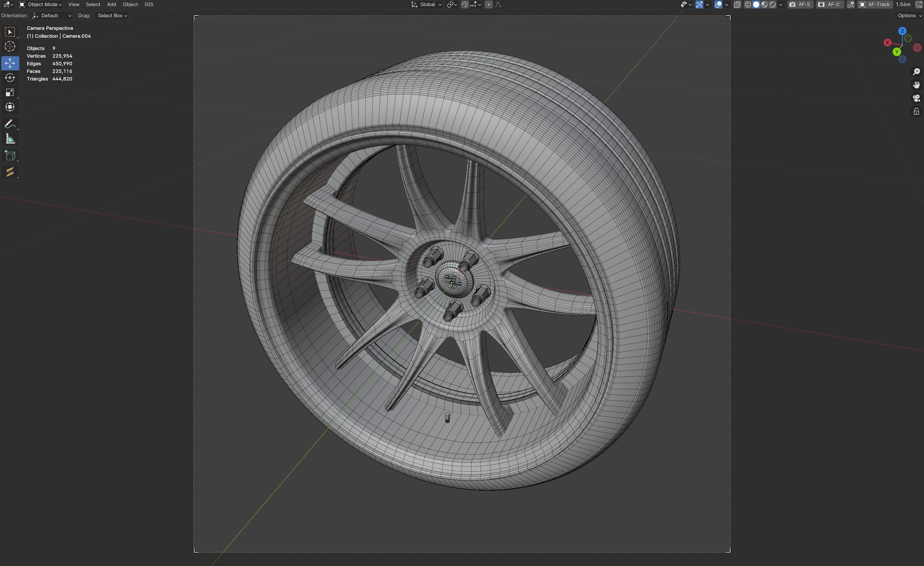Select the Measure tool
Viewport: 924px width, 566px height.
tap(10, 139)
